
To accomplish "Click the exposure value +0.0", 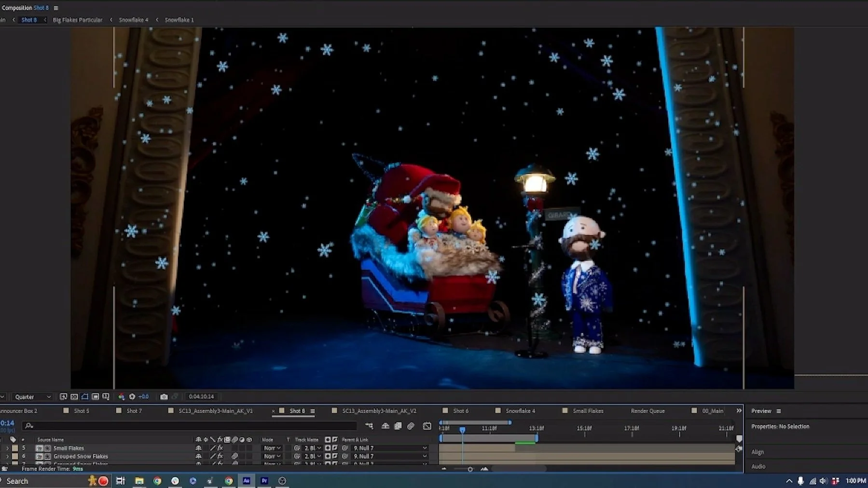I will click(x=143, y=396).
